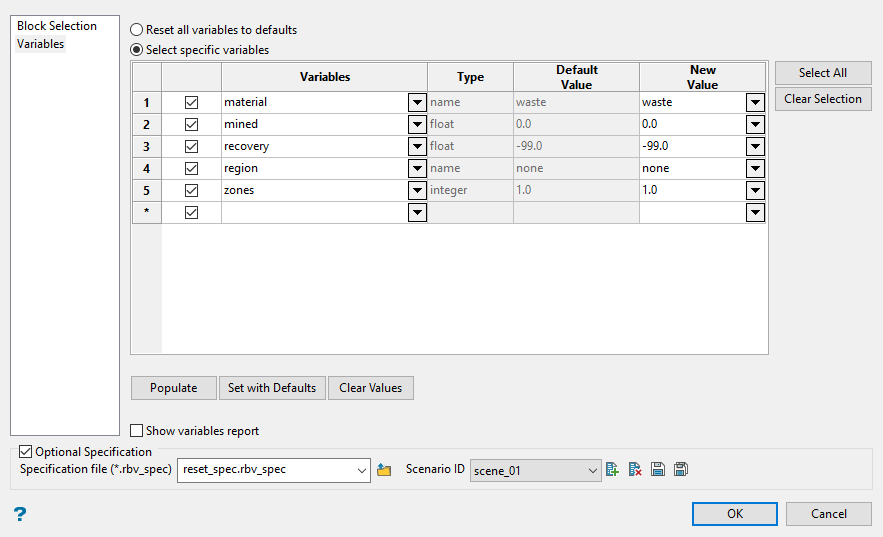The width and height of the screenshot is (883, 537).
Task: Expand the New Value dropdown for zones
Action: click(755, 190)
